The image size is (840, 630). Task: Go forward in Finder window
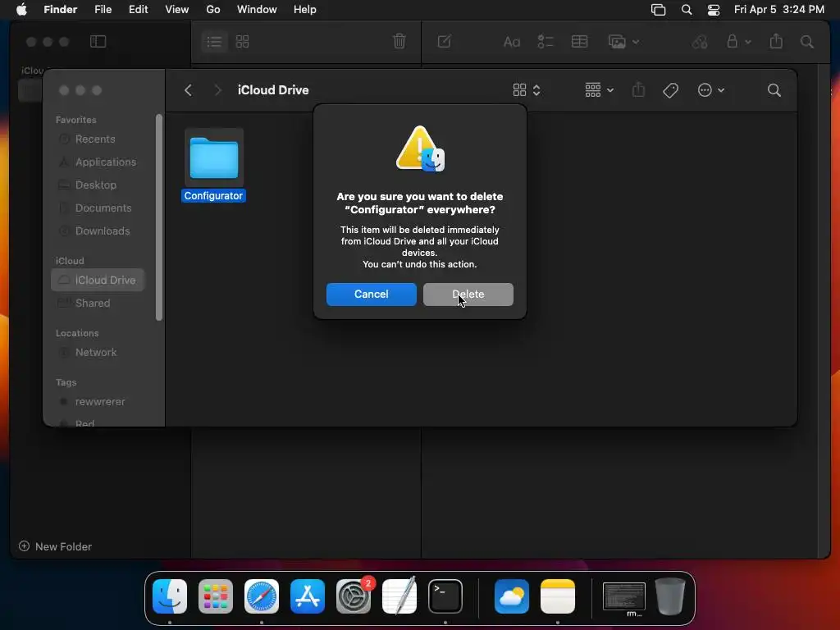click(217, 90)
